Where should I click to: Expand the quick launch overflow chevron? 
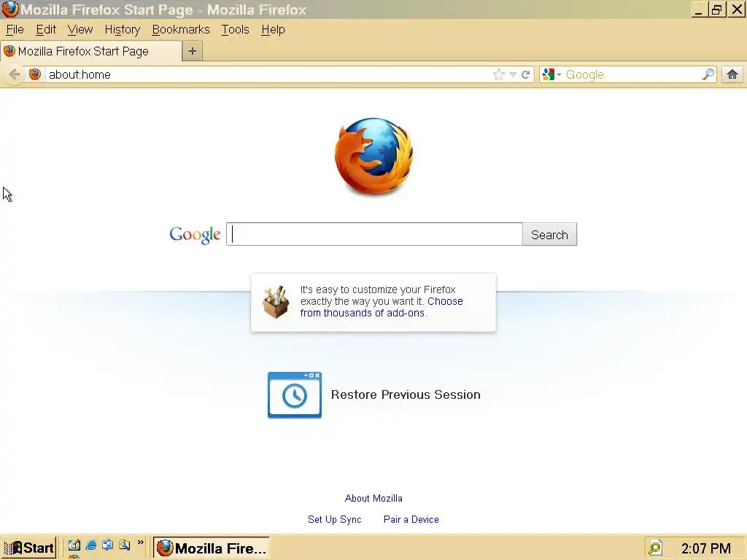(x=141, y=542)
